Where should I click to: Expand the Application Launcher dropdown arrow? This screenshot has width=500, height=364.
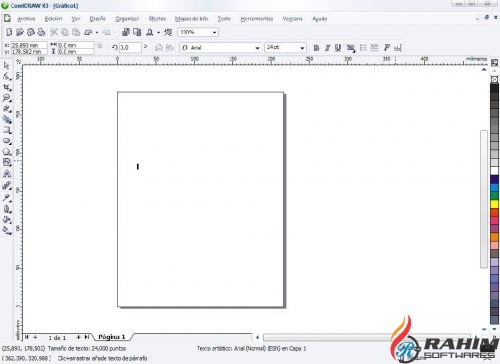[158, 32]
